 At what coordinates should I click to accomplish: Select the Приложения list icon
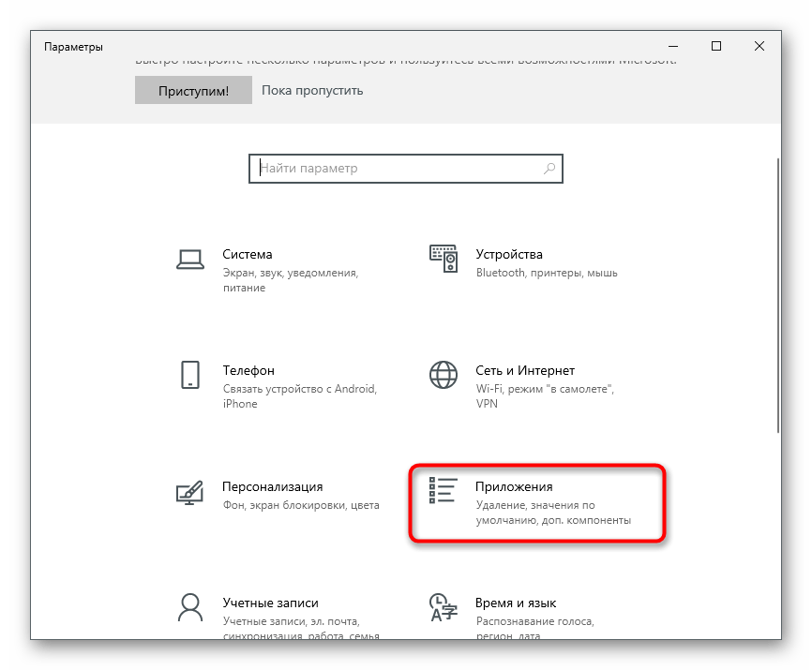(443, 491)
